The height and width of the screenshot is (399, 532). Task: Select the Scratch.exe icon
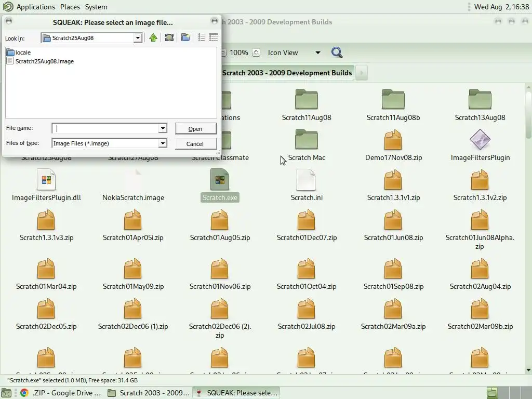coord(220,180)
